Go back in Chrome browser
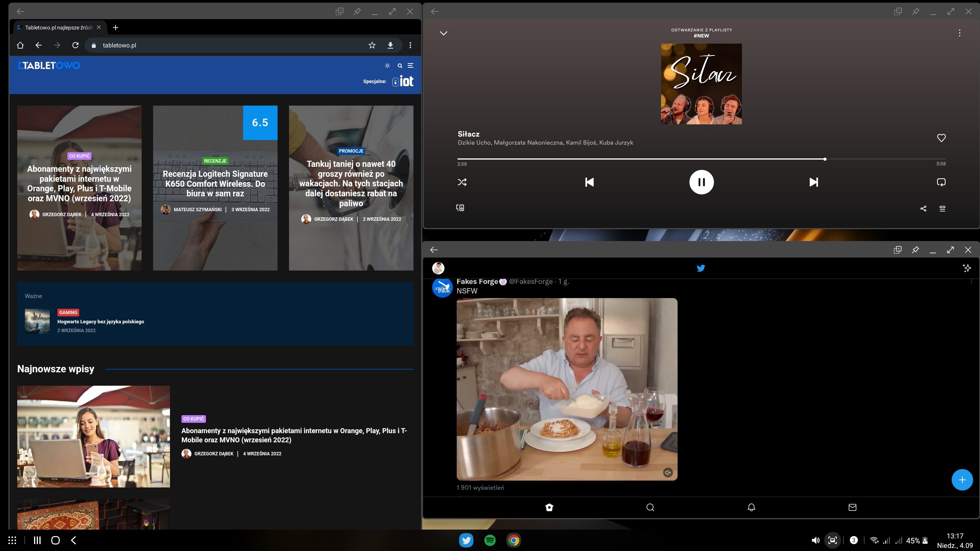The height and width of the screenshot is (551, 980). point(39,45)
